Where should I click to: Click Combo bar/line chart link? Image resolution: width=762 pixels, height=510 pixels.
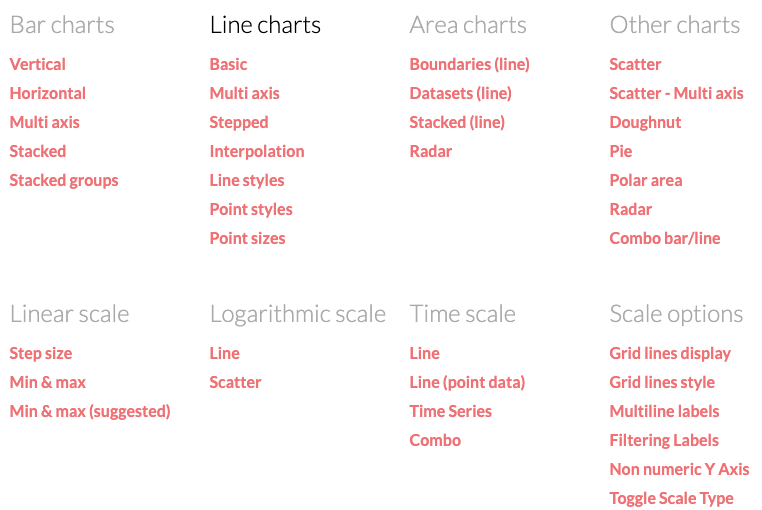coord(665,238)
